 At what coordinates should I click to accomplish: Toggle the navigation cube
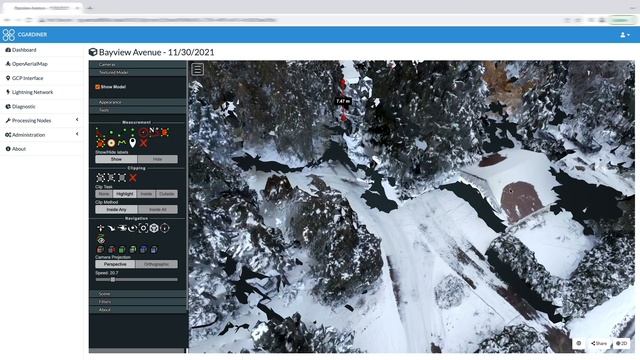154,228
